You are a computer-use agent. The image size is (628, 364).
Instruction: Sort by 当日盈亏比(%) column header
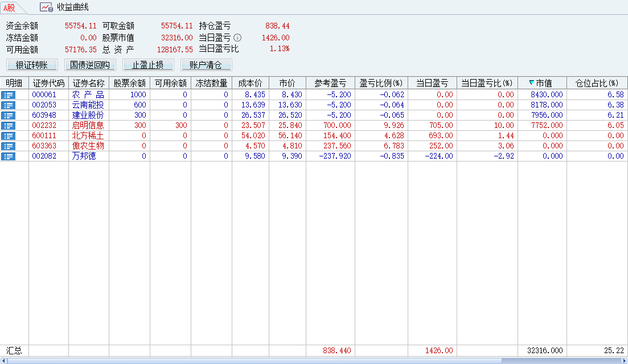(x=487, y=83)
